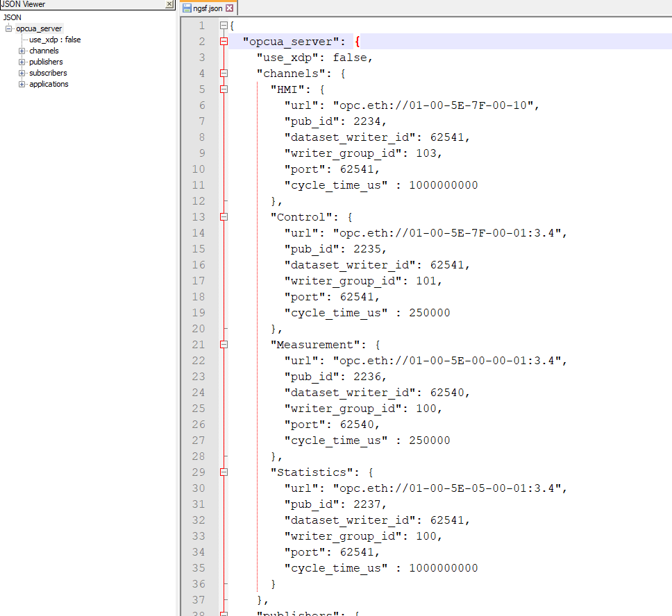
Task: Click the pub_id value 2237
Action: tap(367, 504)
